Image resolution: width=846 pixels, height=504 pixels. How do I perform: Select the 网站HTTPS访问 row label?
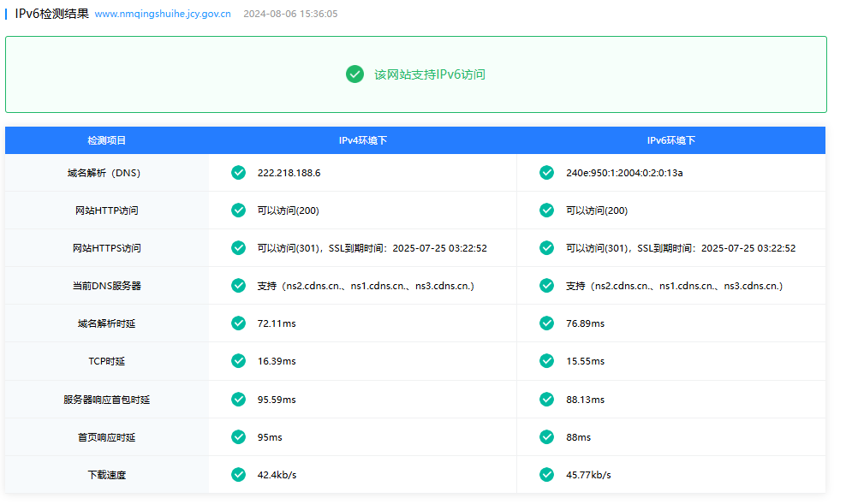[x=107, y=248]
